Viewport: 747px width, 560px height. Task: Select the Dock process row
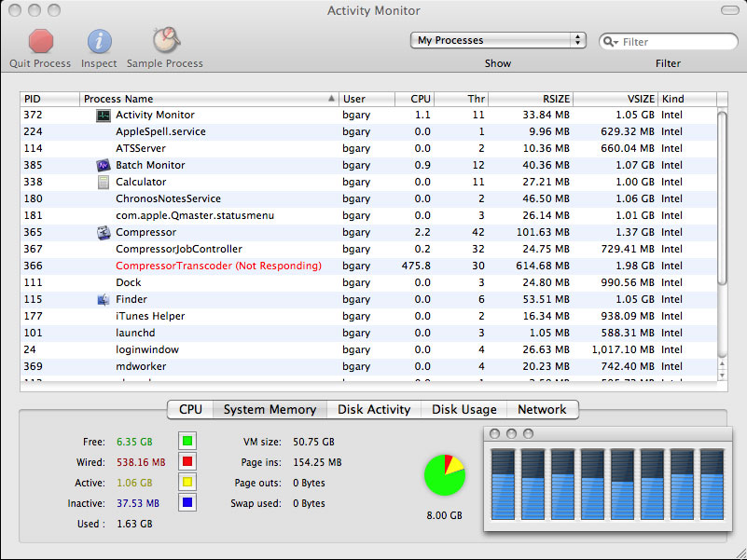coord(368,282)
